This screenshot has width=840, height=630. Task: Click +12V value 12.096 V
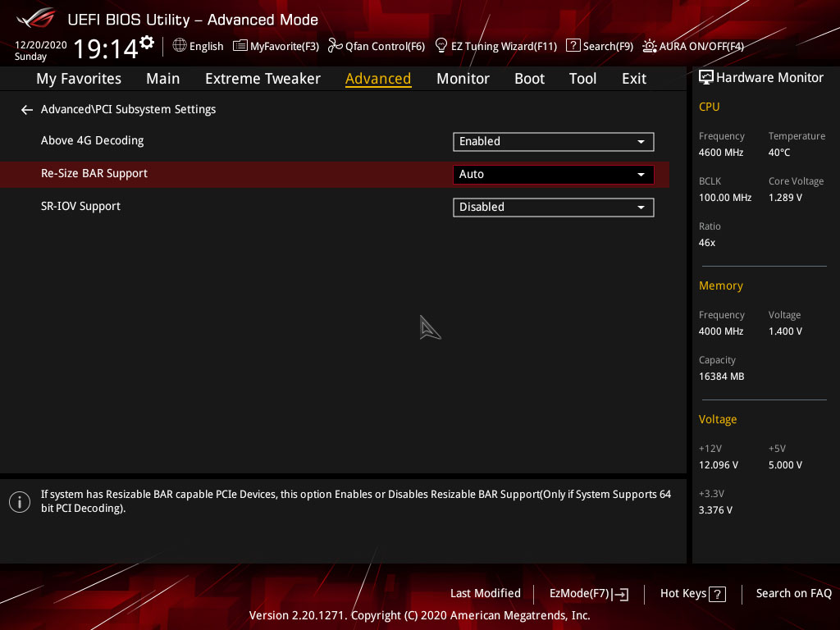pos(718,465)
